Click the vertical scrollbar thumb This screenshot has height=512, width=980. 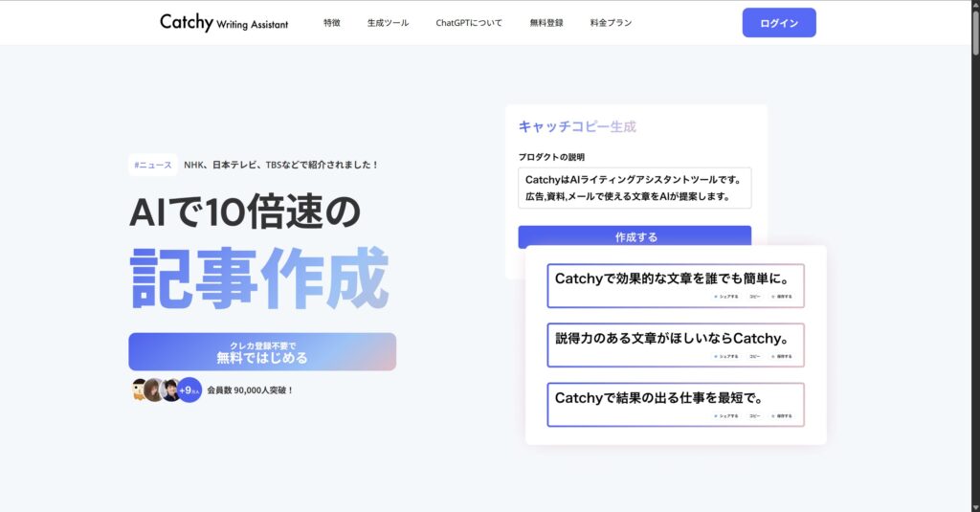pyautogui.click(x=975, y=33)
